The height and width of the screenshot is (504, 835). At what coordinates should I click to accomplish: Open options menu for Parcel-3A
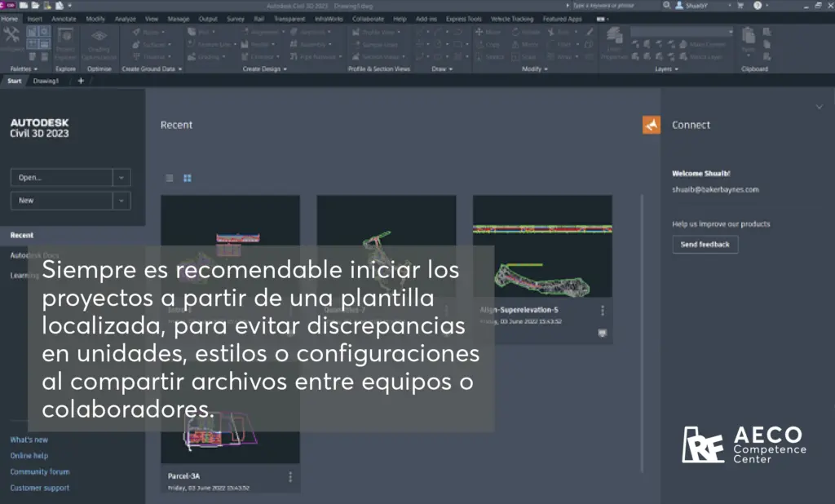click(x=290, y=477)
